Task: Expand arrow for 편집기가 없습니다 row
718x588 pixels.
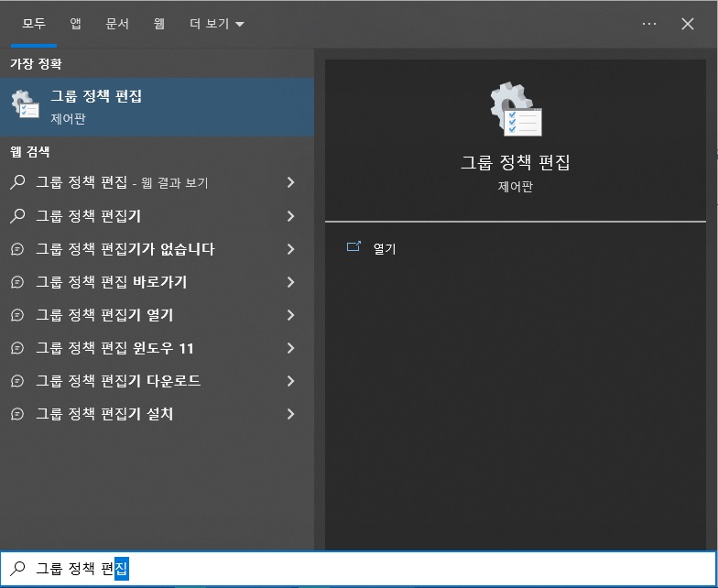Action: click(291, 249)
